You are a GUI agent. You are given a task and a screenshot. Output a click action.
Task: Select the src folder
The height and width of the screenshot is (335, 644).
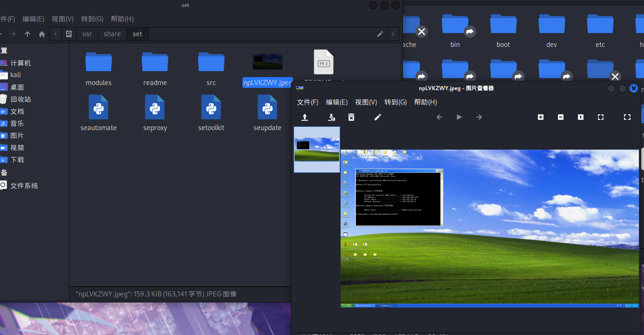coord(211,69)
